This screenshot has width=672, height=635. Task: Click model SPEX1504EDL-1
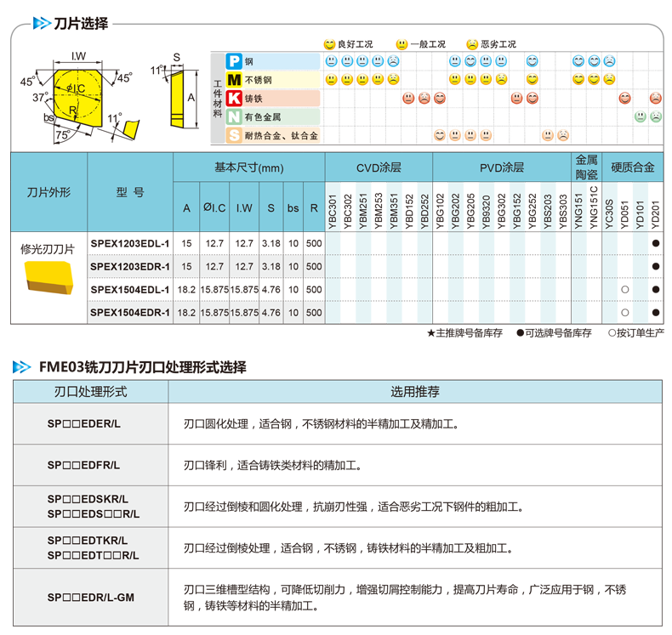[130, 290]
